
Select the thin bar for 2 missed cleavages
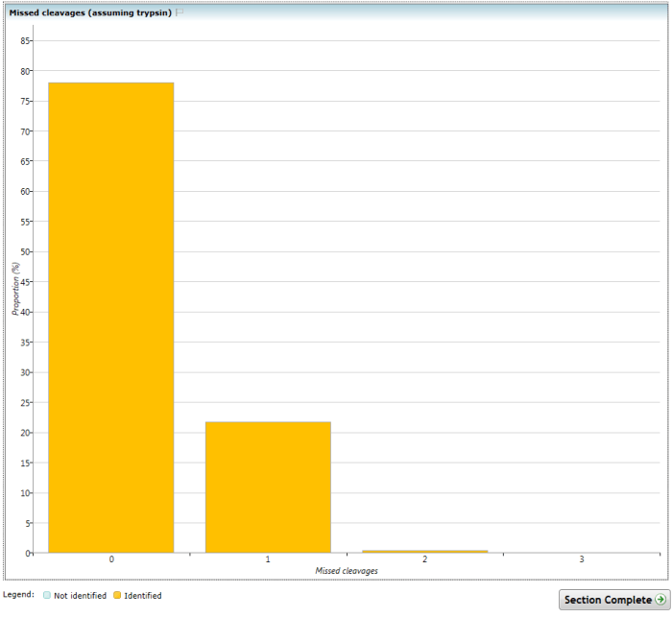[424, 552]
